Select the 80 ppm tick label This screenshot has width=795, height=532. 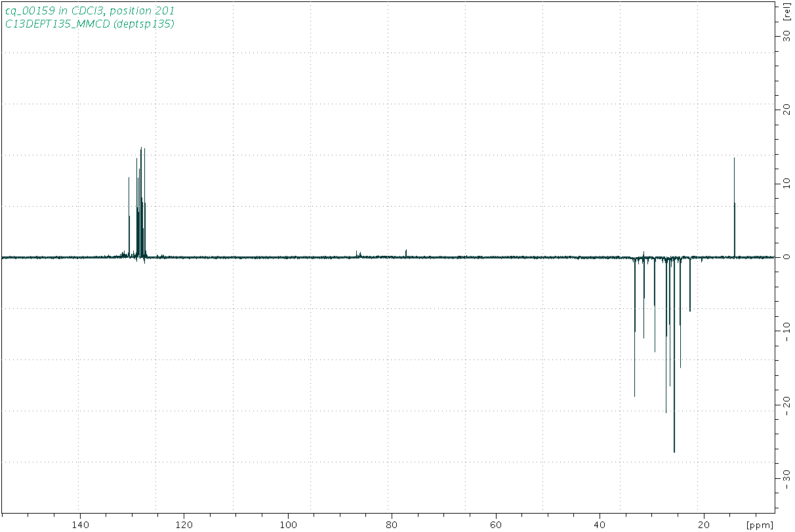392,525
